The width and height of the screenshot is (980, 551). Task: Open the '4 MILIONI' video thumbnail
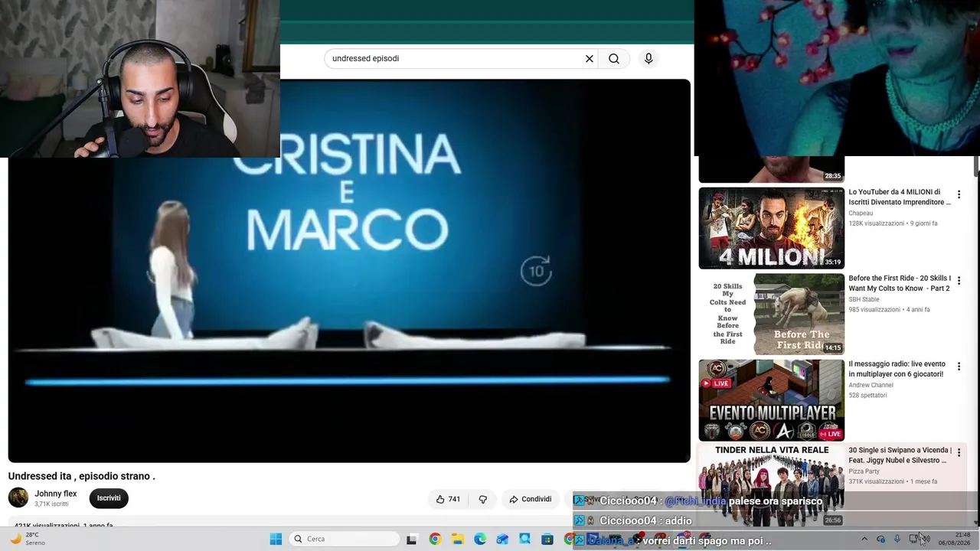pyautogui.click(x=771, y=228)
